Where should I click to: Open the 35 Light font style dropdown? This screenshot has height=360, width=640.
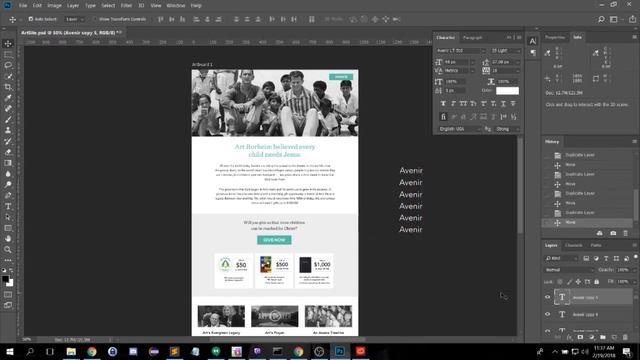(518, 51)
